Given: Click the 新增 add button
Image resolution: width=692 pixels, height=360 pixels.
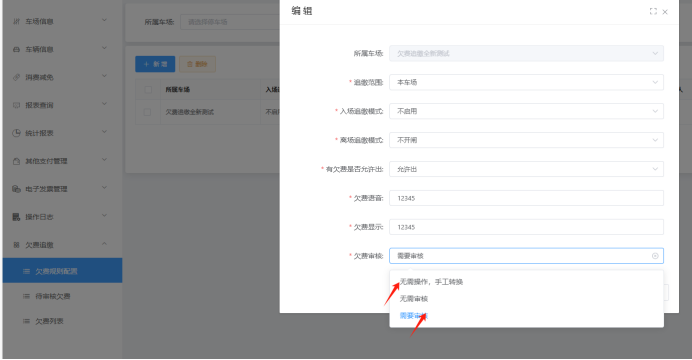Looking at the screenshot, I should (x=155, y=64).
